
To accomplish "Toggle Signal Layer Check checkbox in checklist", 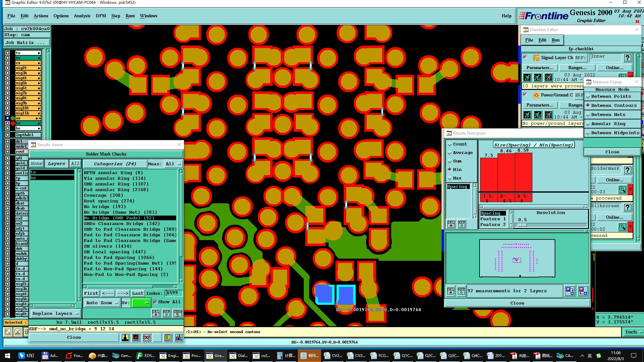I will point(525,57).
